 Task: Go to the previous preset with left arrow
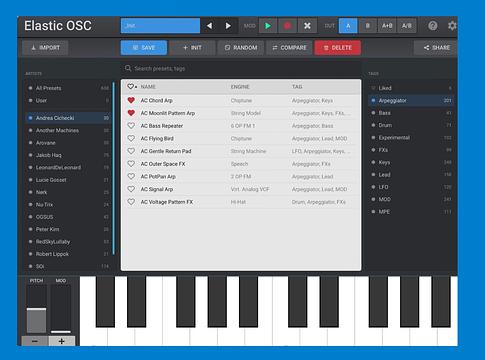(x=209, y=26)
